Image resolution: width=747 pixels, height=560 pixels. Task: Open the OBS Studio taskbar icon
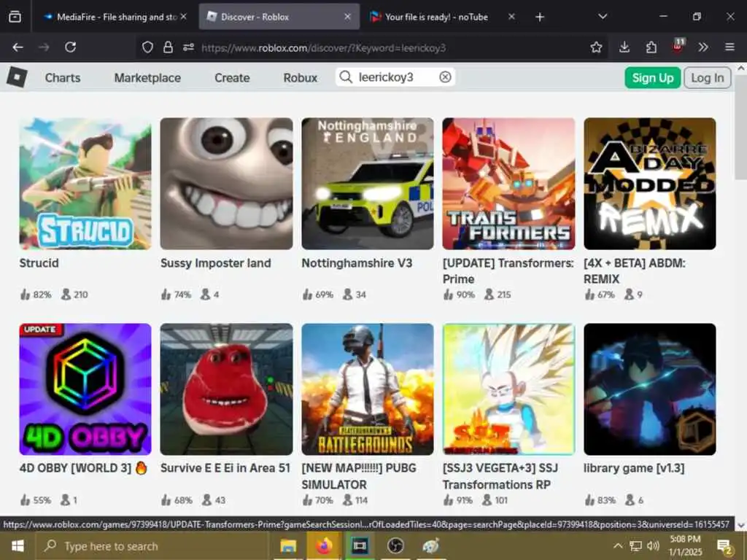pyautogui.click(x=395, y=546)
